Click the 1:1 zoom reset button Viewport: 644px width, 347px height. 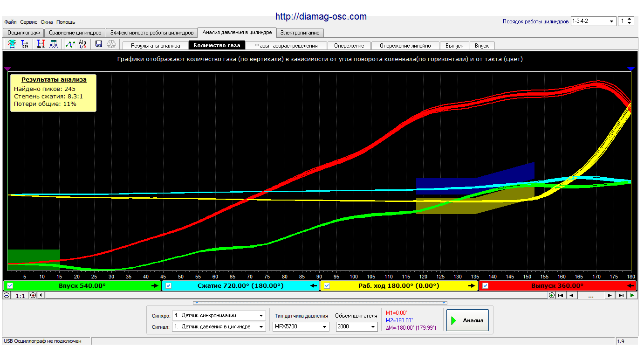coord(20,295)
